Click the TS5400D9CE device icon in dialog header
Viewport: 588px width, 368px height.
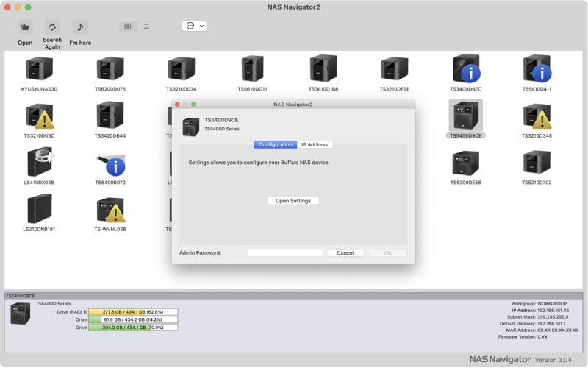(x=191, y=127)
